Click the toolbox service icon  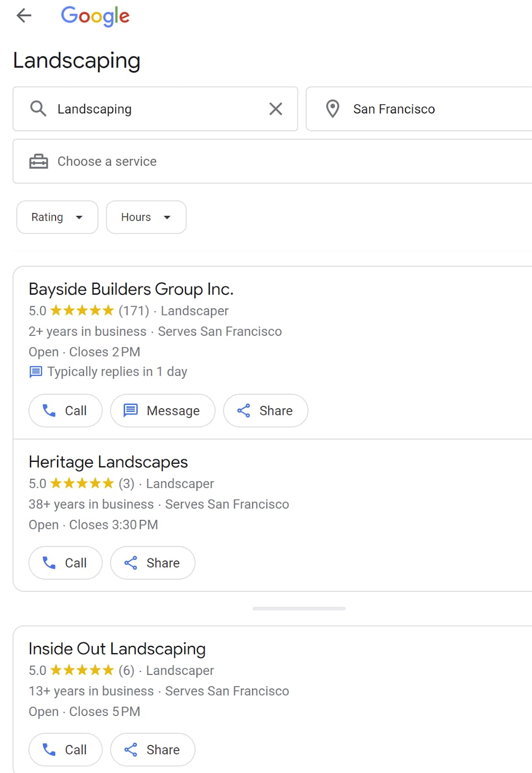(x=39, y=161)
